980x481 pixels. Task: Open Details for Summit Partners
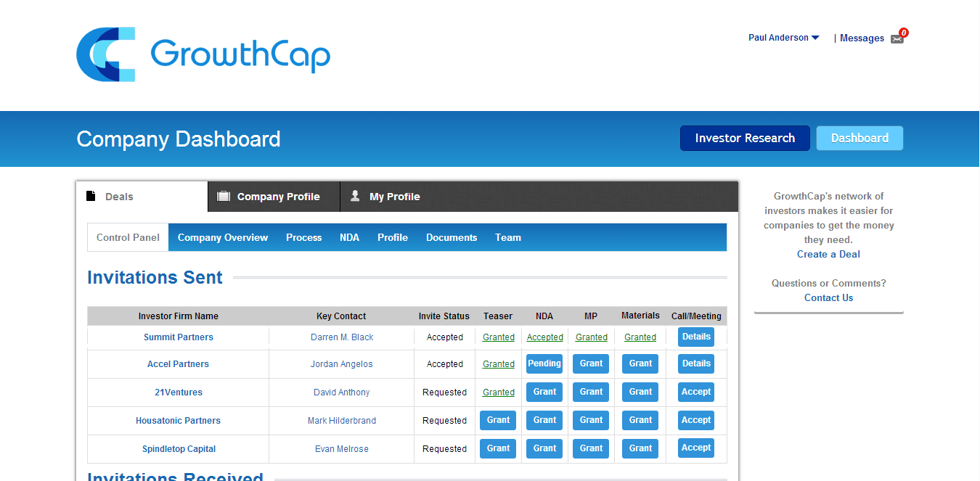695,337
